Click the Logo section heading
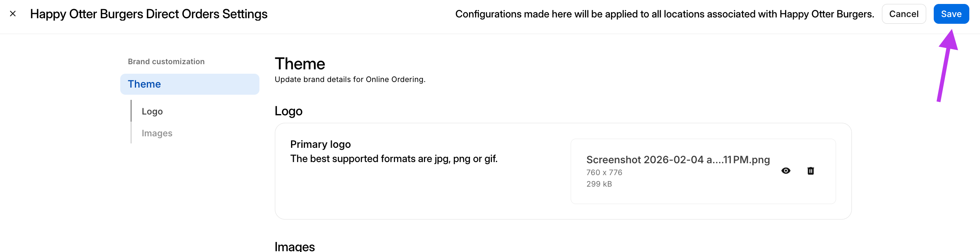Viewport: 980px width, 252px height. (288, 111)
